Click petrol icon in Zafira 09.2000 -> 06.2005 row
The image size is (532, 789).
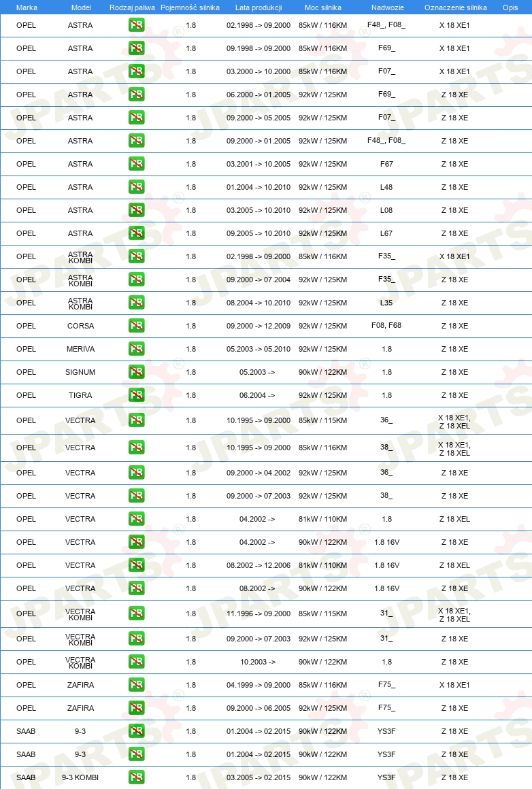tap(136, 709)
